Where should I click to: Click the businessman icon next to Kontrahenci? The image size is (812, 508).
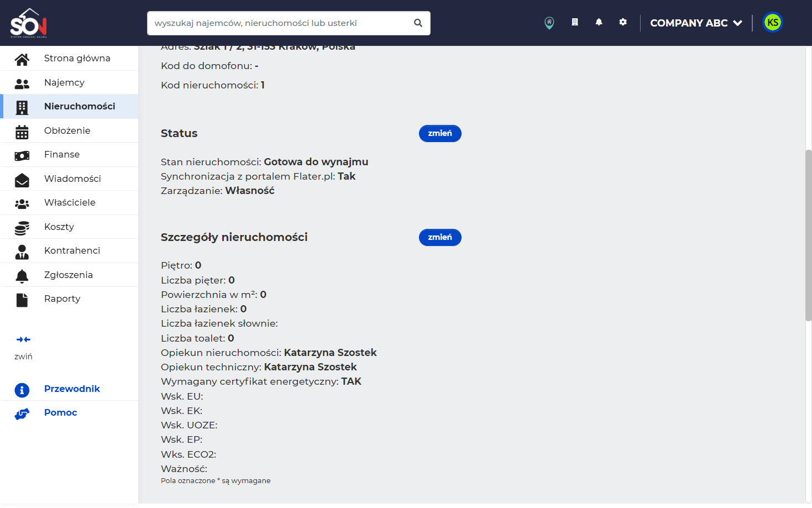pos(22,252)
